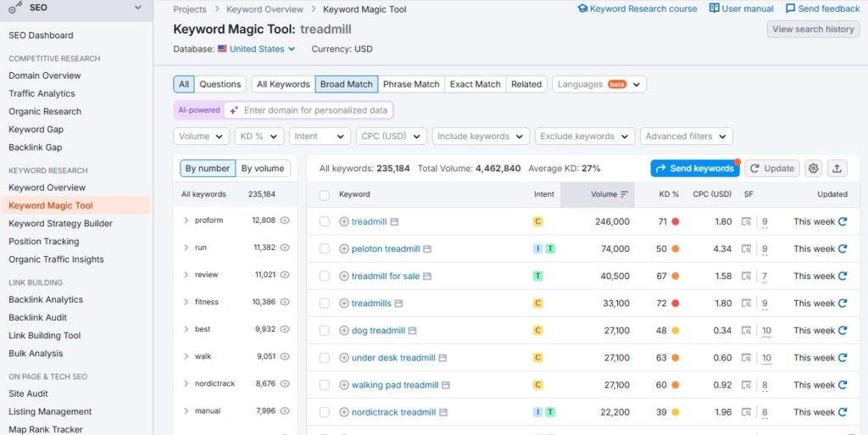Click View search history button
Screen dimensions: 868x435
click(813, 30)
